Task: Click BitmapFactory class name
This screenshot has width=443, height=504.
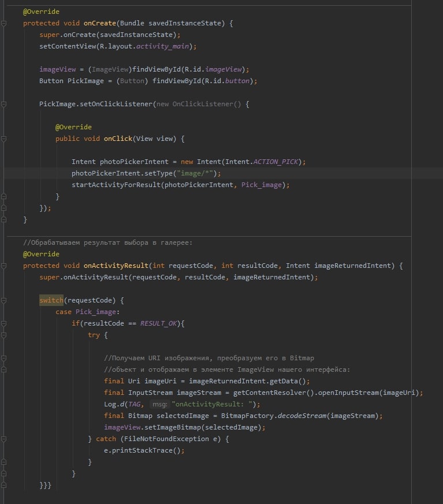Action: pyautogui.click(x=247, y=416)
